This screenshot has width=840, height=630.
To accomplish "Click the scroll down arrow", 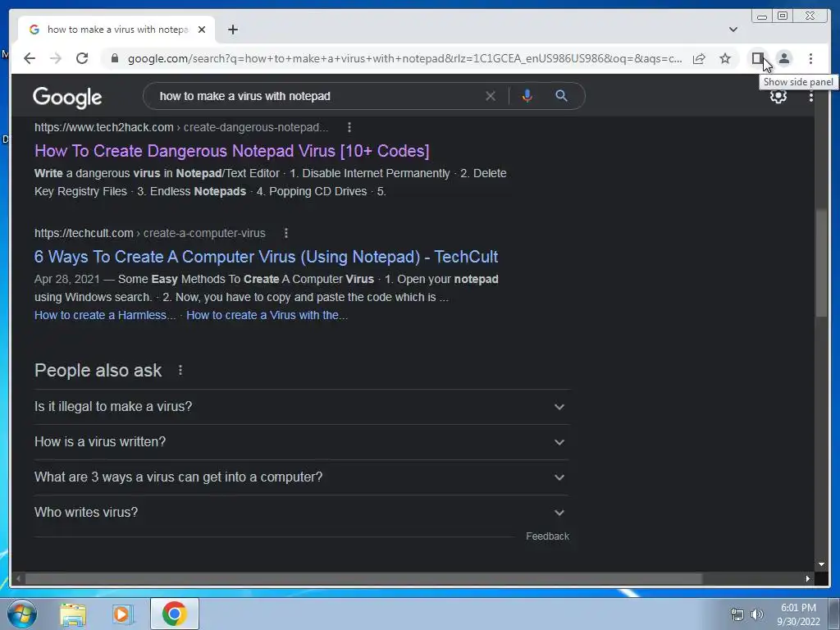I will 821,564.
